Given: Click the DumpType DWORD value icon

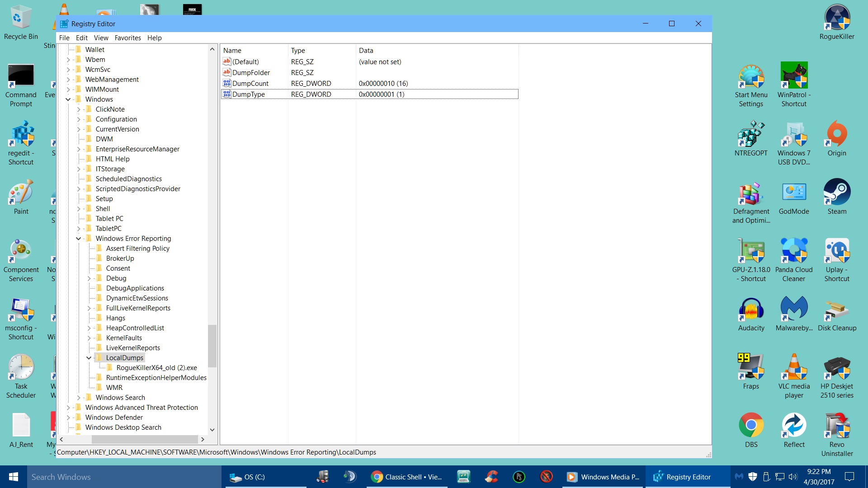Looking at the screenshot, I should (227, 94).
